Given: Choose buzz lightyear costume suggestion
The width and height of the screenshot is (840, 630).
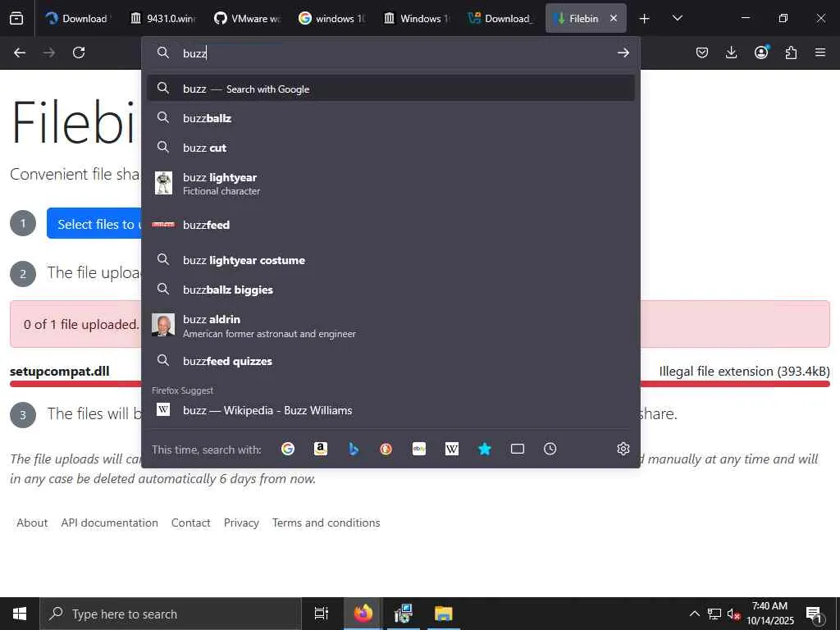Looking at the screenshot, I should coord(390,260).
